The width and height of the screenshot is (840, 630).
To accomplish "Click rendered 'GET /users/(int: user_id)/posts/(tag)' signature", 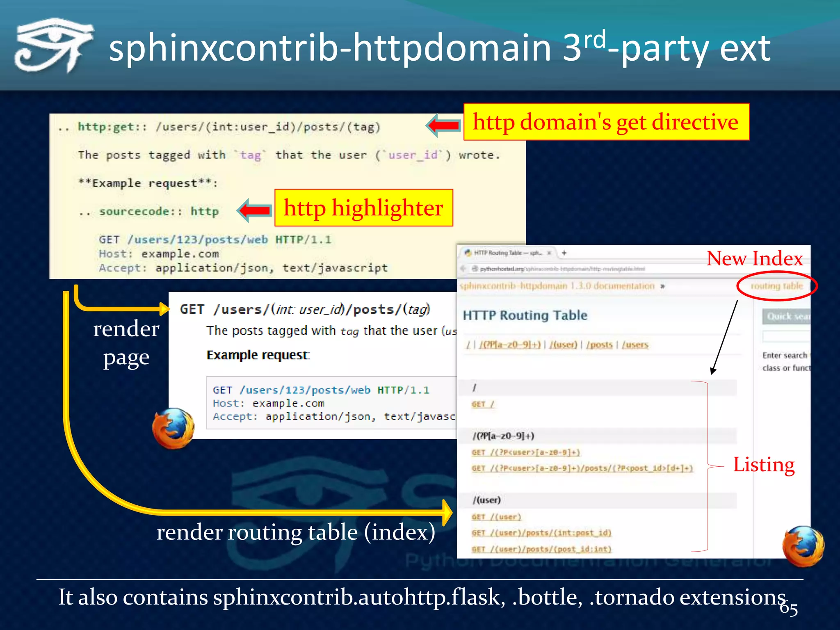I will [x=305, y=309].
